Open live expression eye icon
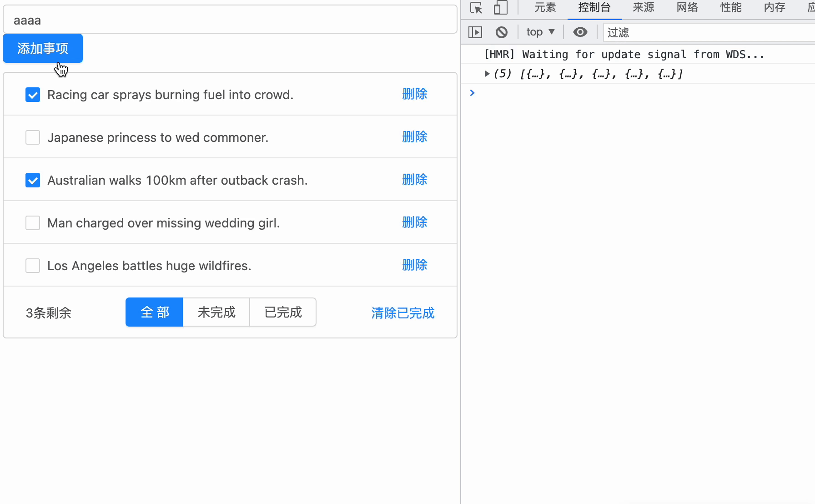815x504 pixels. click(x=580, y=32)
